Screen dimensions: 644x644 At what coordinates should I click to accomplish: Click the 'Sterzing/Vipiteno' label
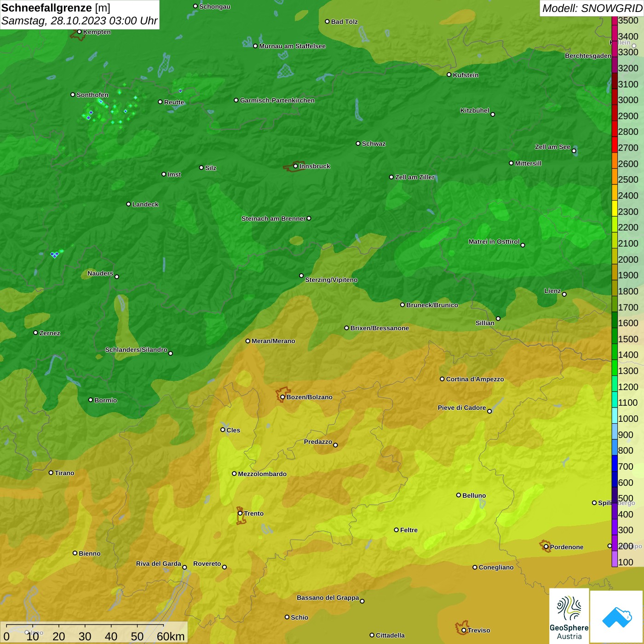[331, 280]
